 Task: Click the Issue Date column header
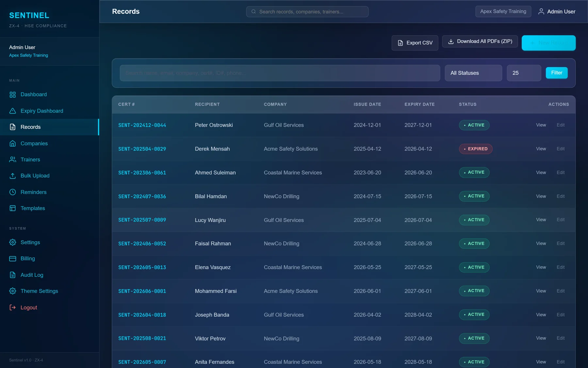pyautogui.click(x=367, y=104)
